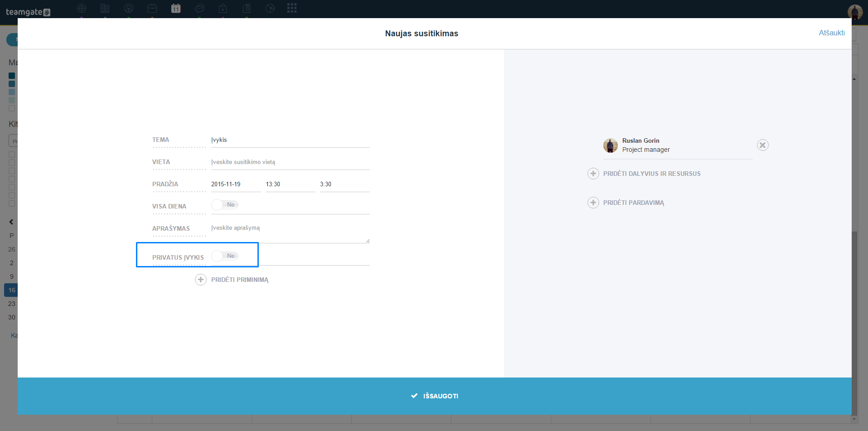Focus the Tema field containing Įvykis
Screen dimensions: 868x431
coord(291,140)
